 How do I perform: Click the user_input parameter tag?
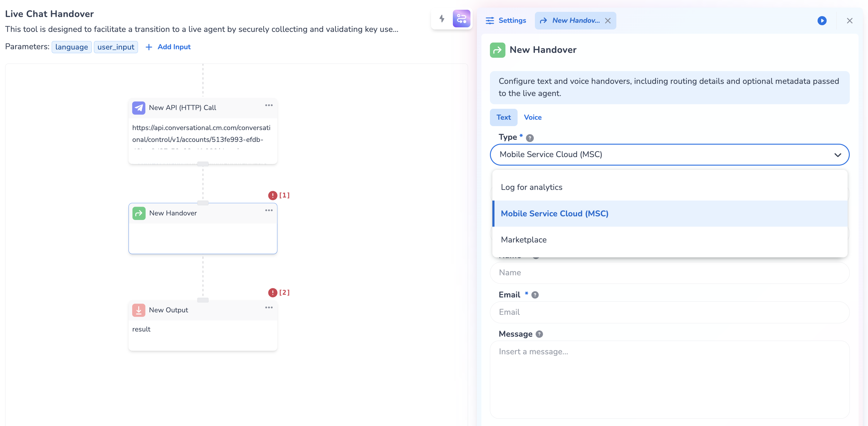[x=115, y=47]
